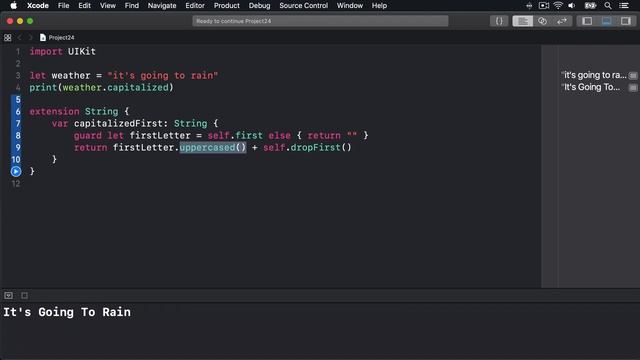Open the Editor menu

(x=195, y=6)
